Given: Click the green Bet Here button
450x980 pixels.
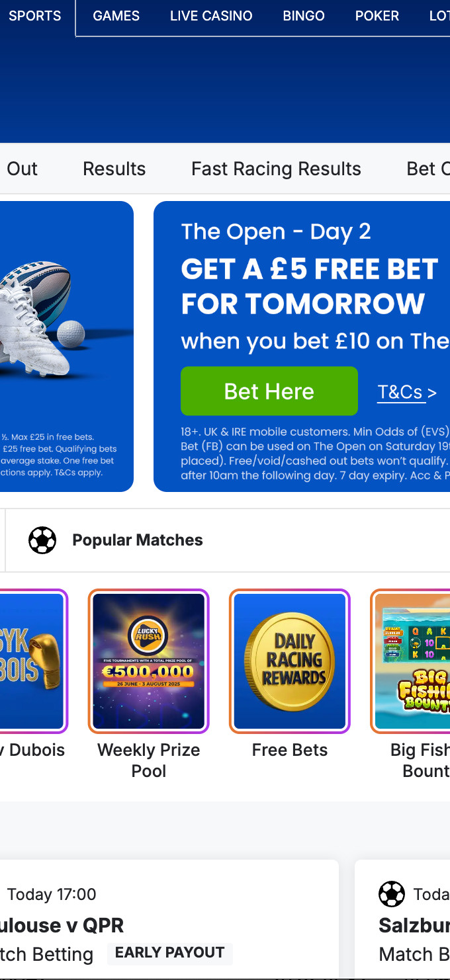Looking at the screenshot, I should (269, 391).
